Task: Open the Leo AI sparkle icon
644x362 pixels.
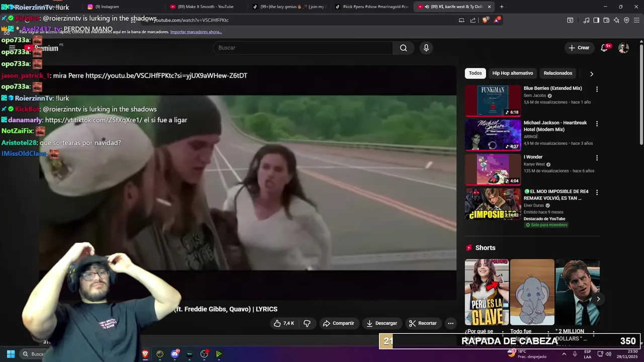Action: pos(616,20)
